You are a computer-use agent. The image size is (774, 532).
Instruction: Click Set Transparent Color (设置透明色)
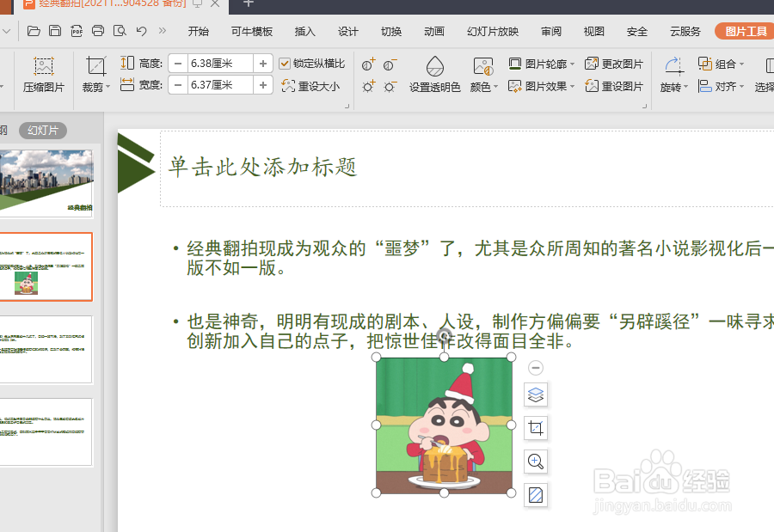coord(435,74)
